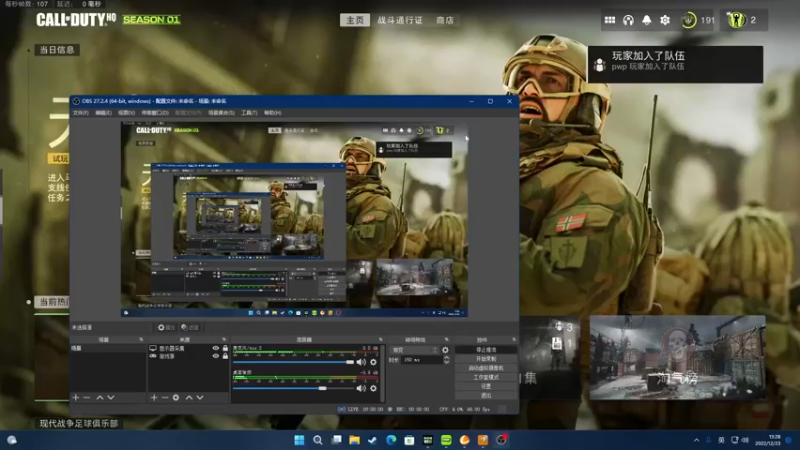Remove scene with the scenes minus icon

pos(87,397)
